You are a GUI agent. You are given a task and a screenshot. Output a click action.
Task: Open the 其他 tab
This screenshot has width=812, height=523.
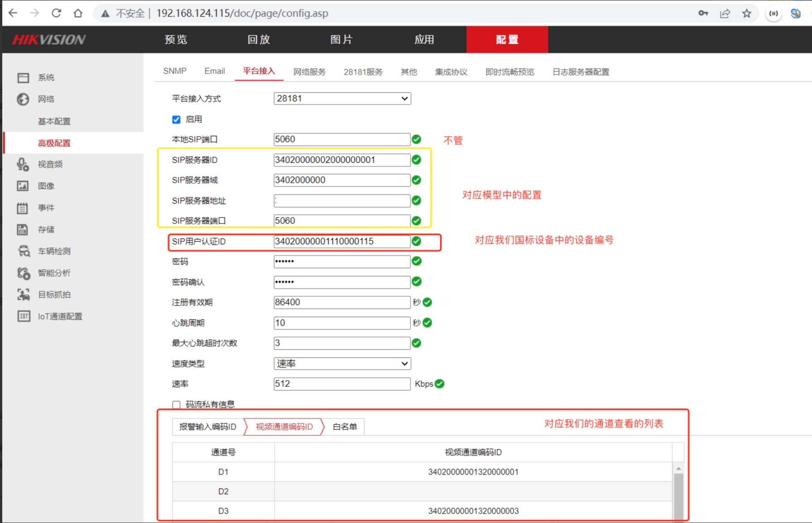coord(409,72)
